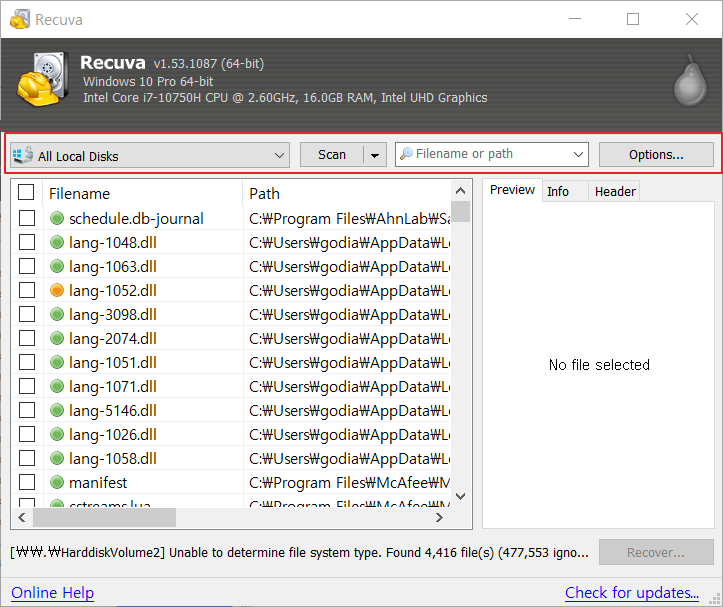Click the vertical scrollbar up arrow
The height and width of the screenshot is (607, 723).
point(460,190)
